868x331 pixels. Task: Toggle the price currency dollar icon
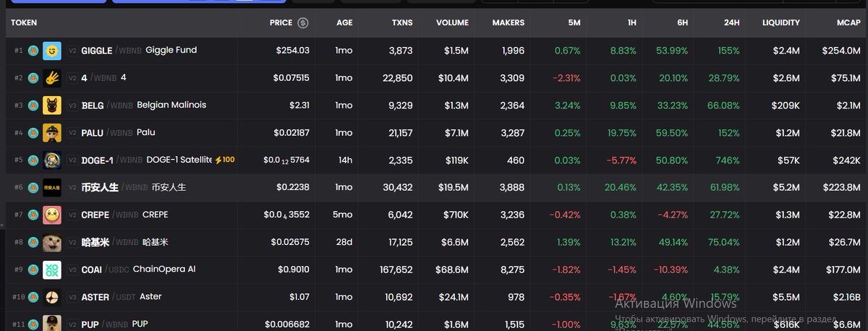click(x=302, y=23)
